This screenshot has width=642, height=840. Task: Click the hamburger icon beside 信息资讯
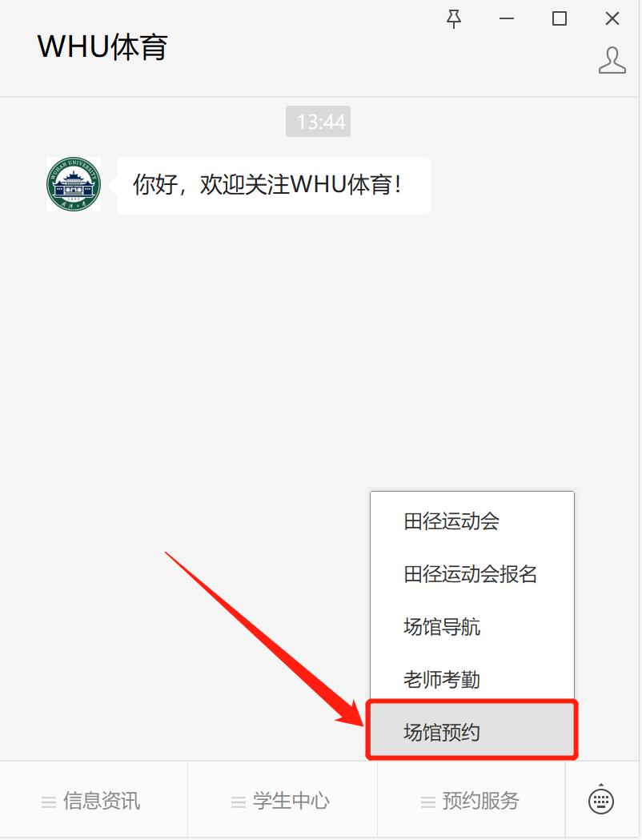click(x=49, y=802)
